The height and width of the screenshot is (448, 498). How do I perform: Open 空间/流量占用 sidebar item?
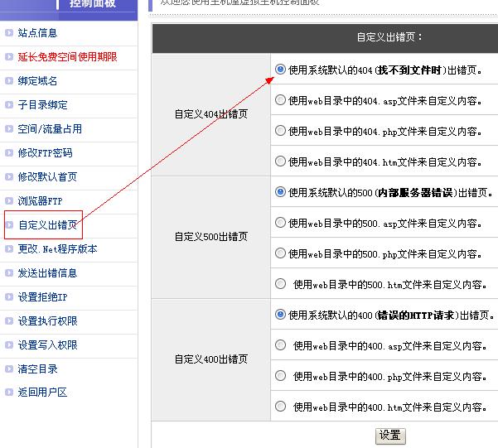click(50, 129)
